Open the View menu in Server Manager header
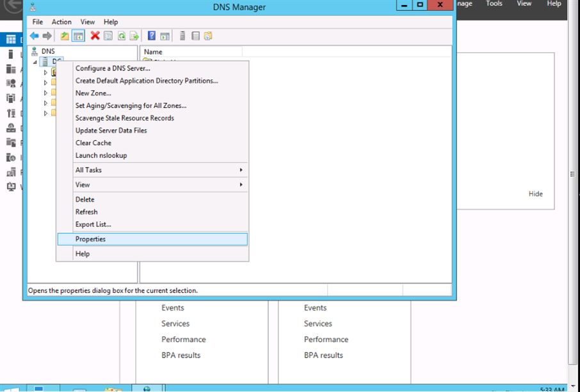Viewport: 580px width, 392px height. [524, 4]
